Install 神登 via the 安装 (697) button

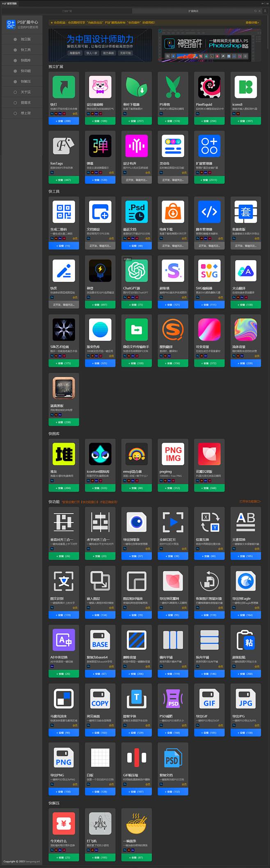100,305
